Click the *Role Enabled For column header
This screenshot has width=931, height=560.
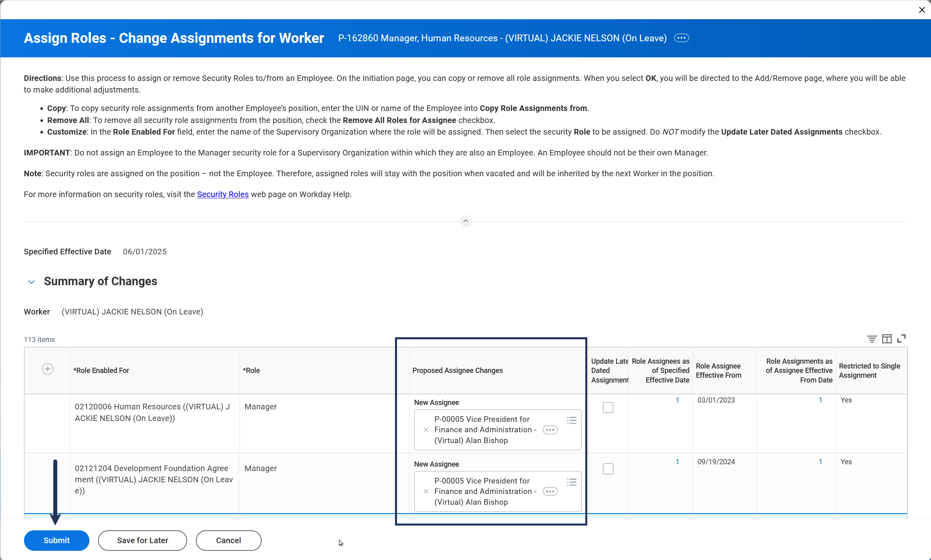pyautogui.click(x=101, y=371)
